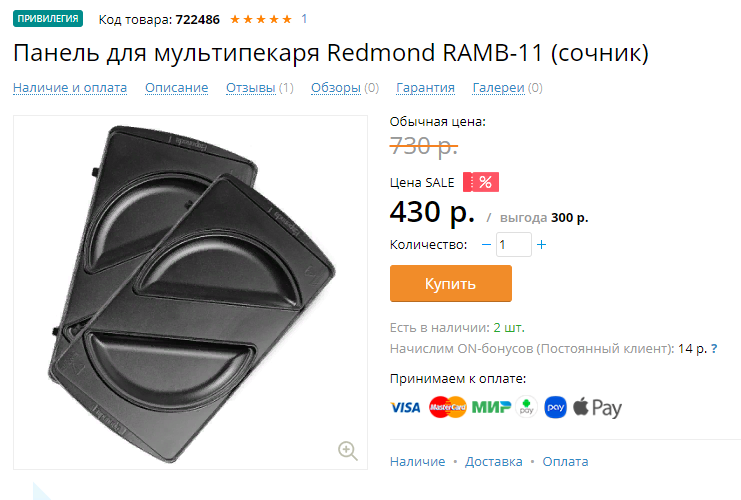Click the MasterCard payment icon

click(448, 407)
